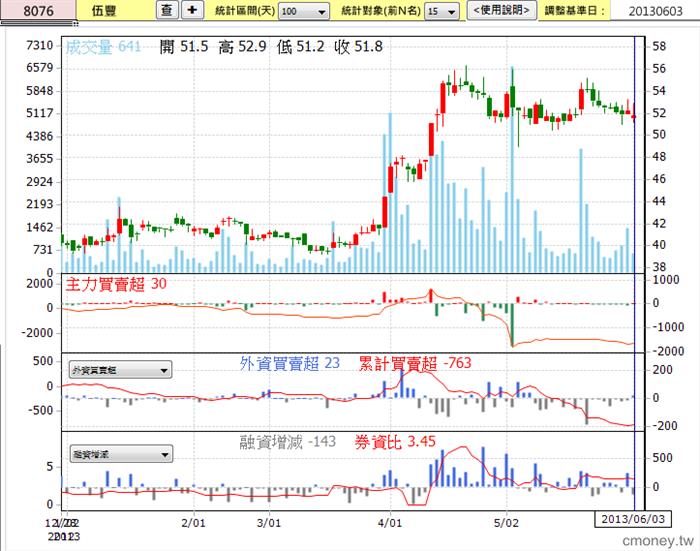The width and height of the screenshot is (700, 551).
Task: Open the 統計區間(天) dropdown showing 100
Action: point(304,11)
